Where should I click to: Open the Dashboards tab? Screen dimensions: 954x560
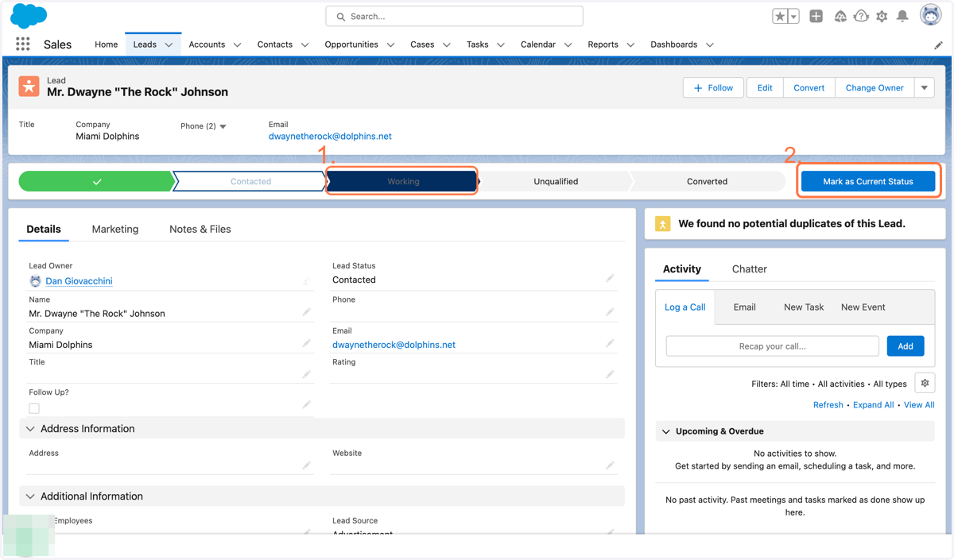click(x=673, y=44)
